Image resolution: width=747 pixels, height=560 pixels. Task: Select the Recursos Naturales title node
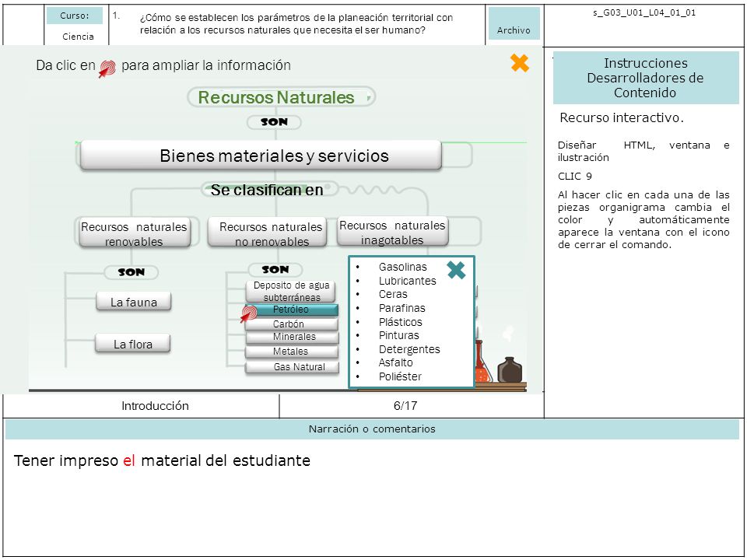tap(281, 97)
